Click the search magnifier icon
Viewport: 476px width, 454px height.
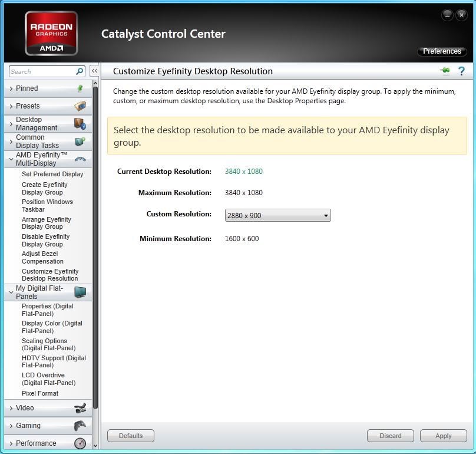pyautogui.click(x=79, y=71)
